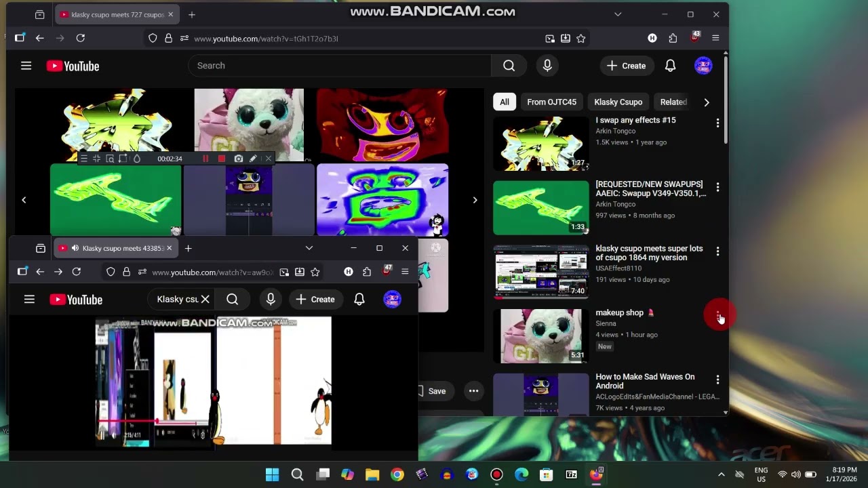Click the Bandicam water drop effect icon

click(136, 159)
